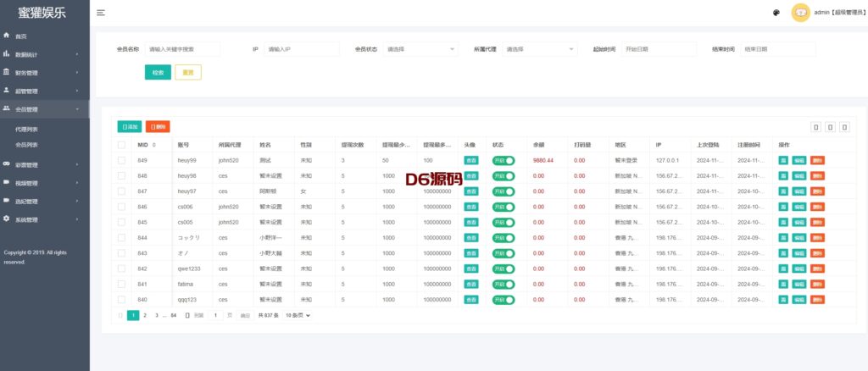The width and height of the screenshot is (868, 371).
Task: Tick the select-all checkbox in table header
Action: click(121, 145)
